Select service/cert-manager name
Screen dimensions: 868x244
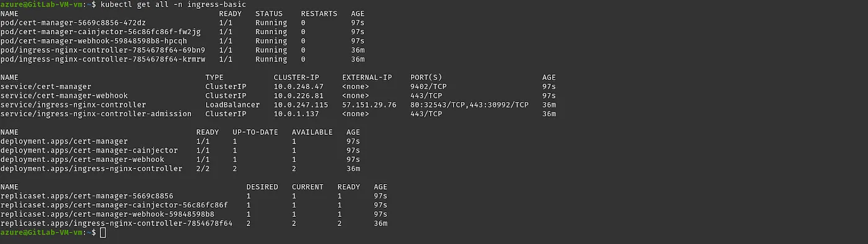coord(46,87)
